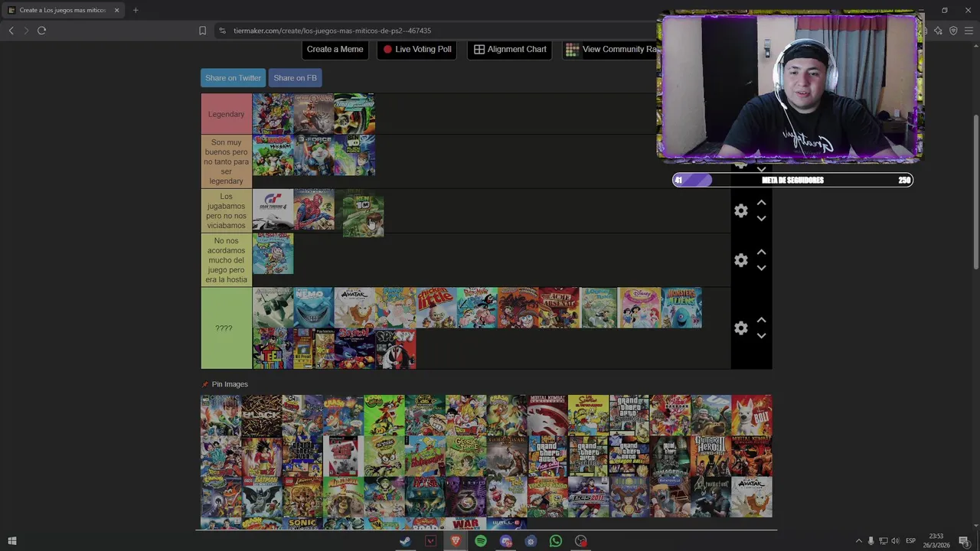Open the notification center icon
980x551 pixels.
tap(964, 541)
